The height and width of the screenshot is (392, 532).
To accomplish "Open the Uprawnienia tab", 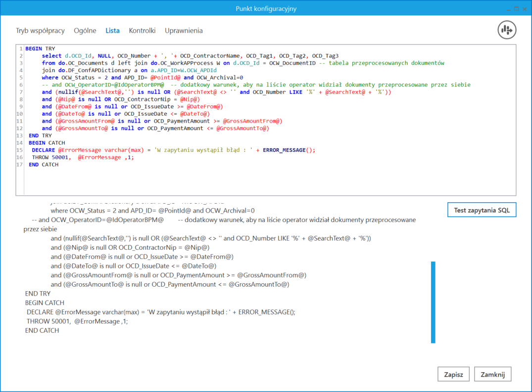I will (184, 31).
